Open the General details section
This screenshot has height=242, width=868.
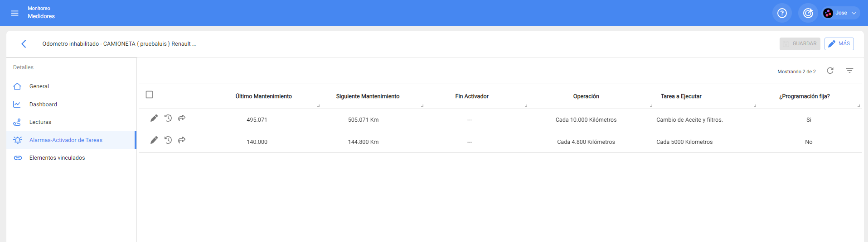[39, 86]
